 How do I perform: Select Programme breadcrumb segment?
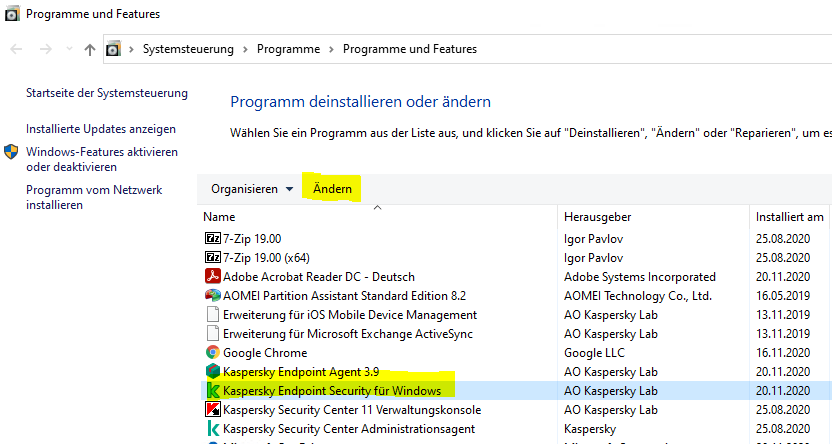[x=288, y=49]
